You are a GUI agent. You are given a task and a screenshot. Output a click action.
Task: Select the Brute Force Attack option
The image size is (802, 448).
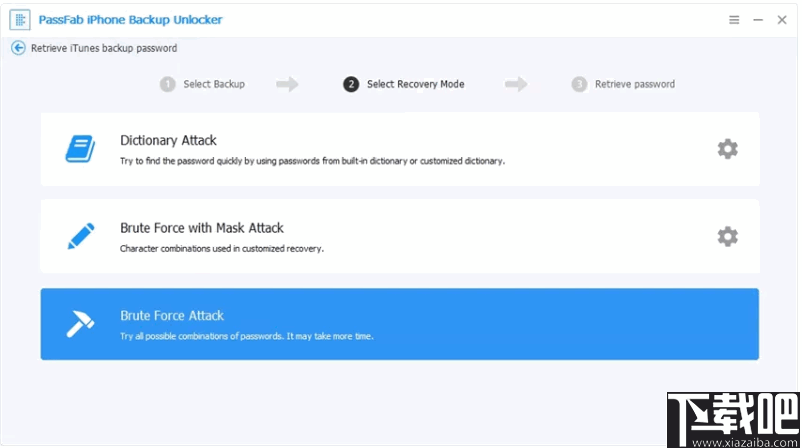coord(400,324)
